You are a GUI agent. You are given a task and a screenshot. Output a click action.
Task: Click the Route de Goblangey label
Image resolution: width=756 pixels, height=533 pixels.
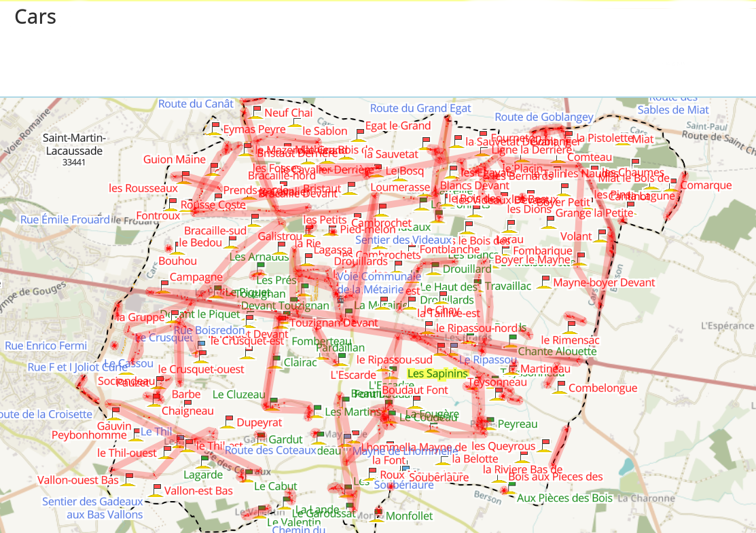[x=543, y=117]
